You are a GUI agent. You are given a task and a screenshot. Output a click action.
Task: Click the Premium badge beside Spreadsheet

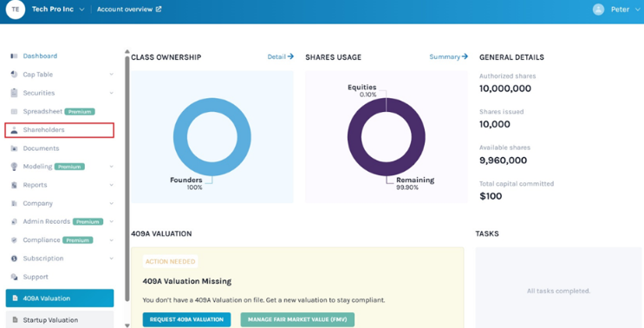[80, 111]
